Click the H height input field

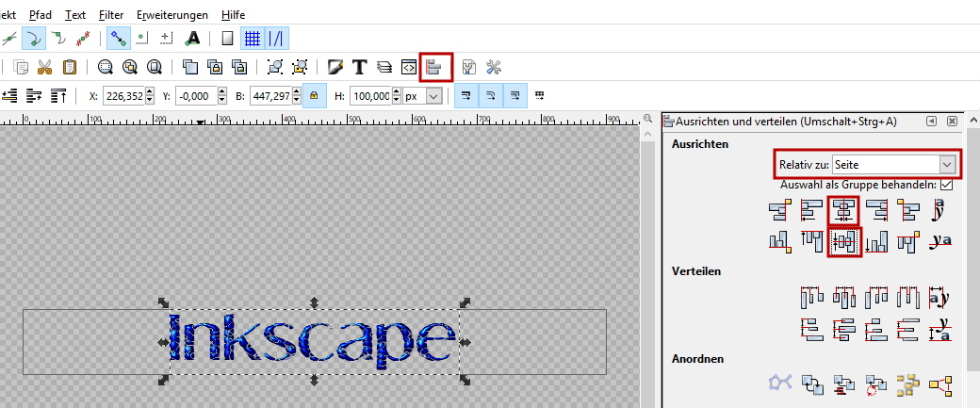(x=370, y=95)
